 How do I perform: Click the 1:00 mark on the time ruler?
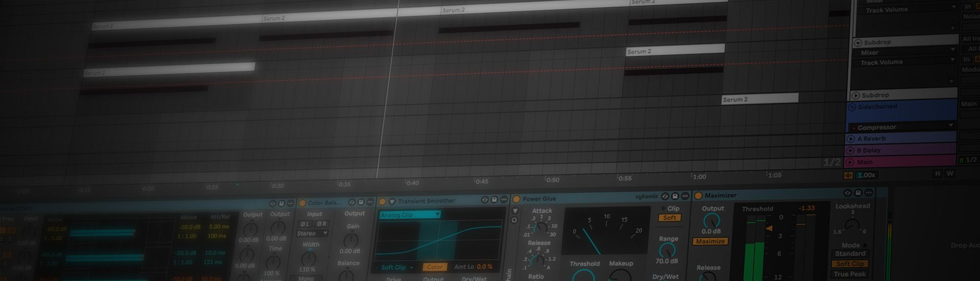tap(699, 176)
